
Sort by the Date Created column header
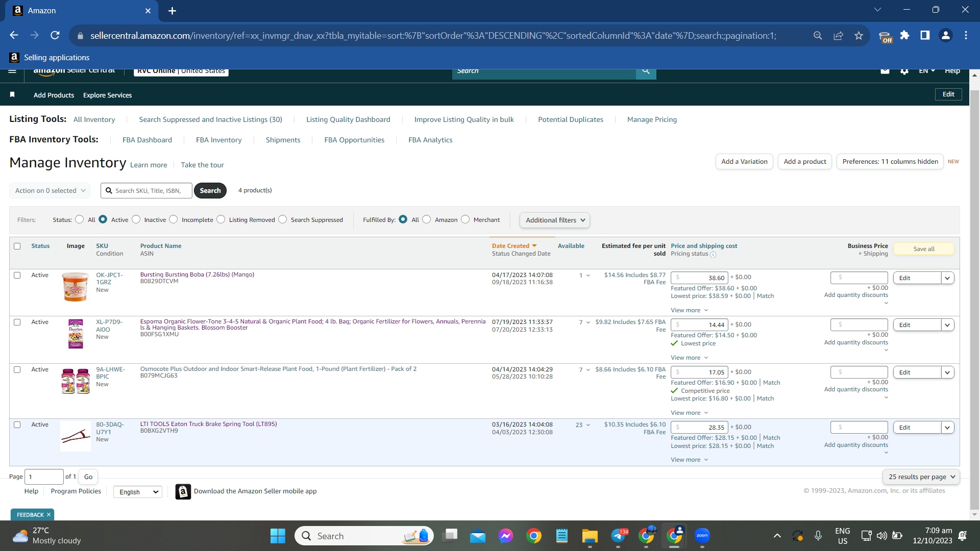(514, 246)
